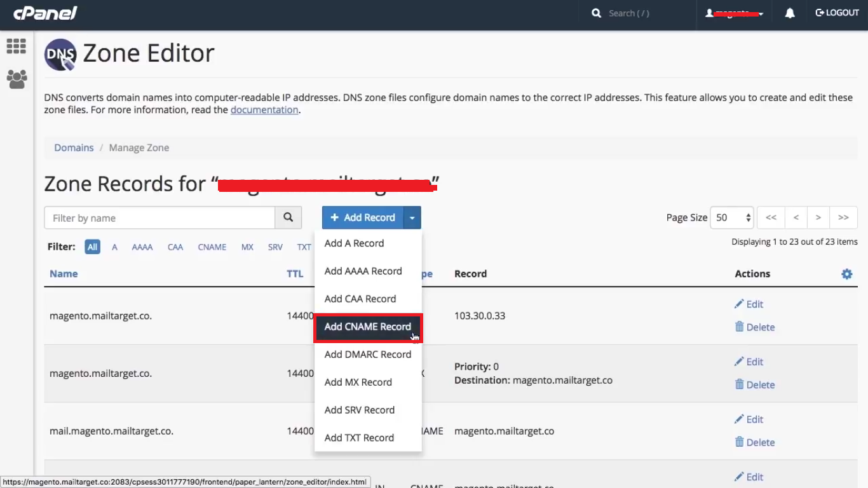Click the filter search magnifier button
The image size is (868, 488).
coord(288,217)
